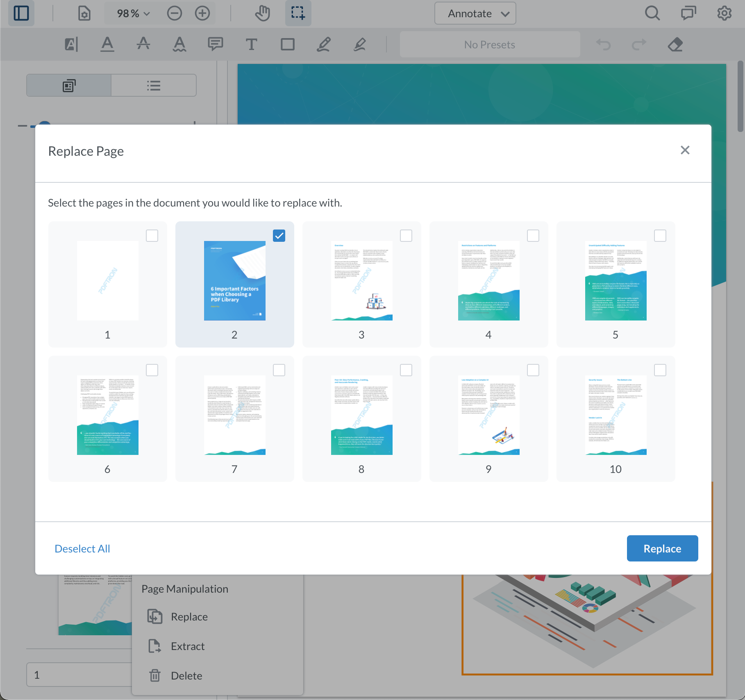Check the checkbox for page 4
745x700 pixels.
click(533, 236)
